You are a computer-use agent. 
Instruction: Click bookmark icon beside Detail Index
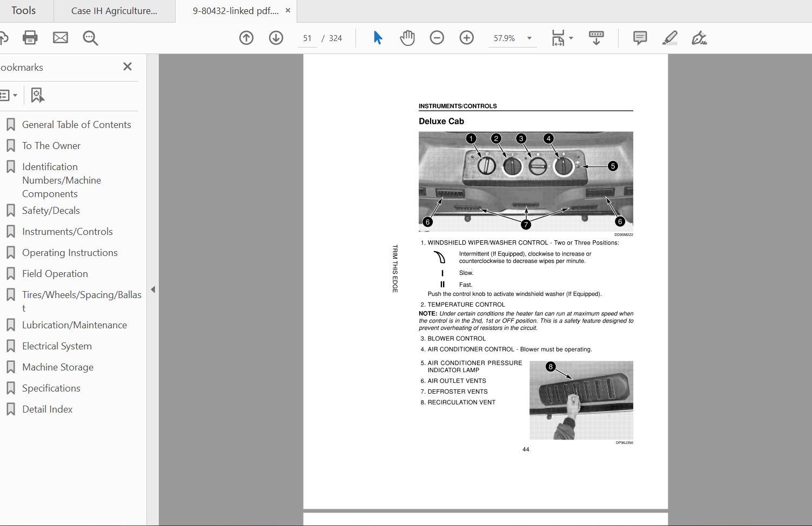(11, 409)
